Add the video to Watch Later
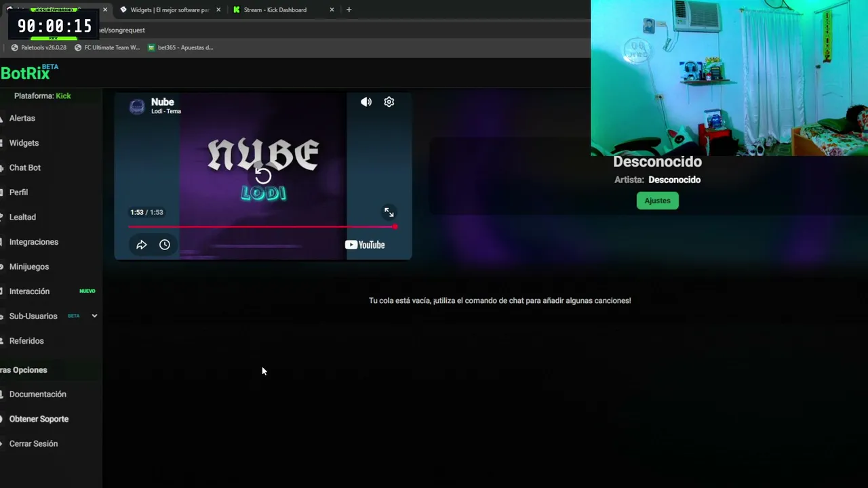 tap(165, 245)
